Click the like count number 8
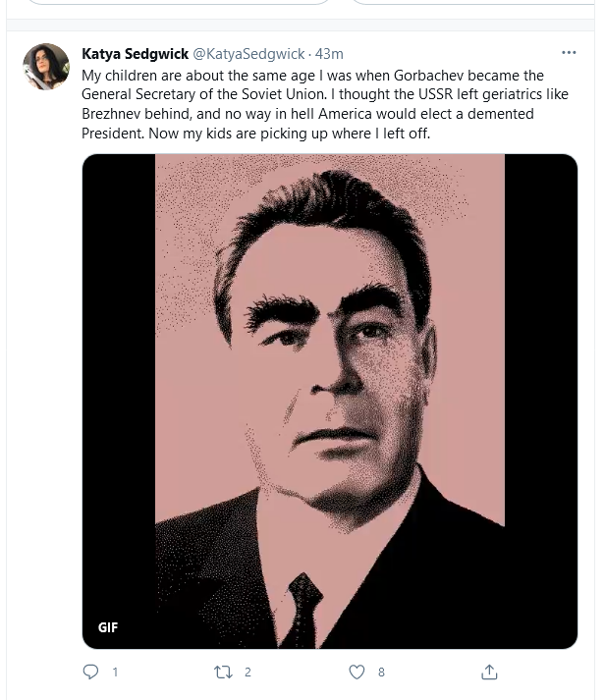 coord(381,673)
